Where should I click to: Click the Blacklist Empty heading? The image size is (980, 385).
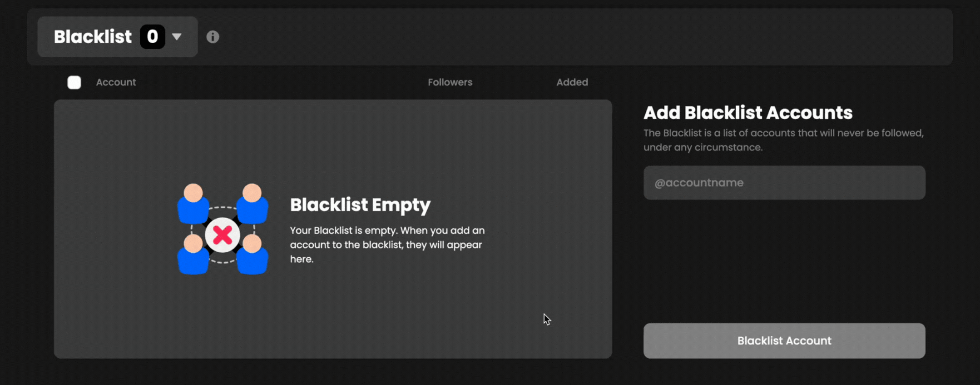point(360,205)
